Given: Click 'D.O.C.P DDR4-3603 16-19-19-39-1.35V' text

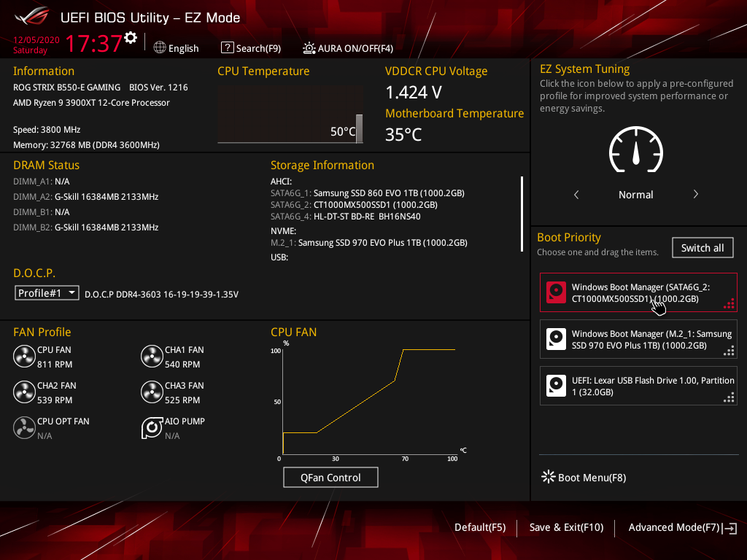Looking at the screenshot, I should 161,295.
